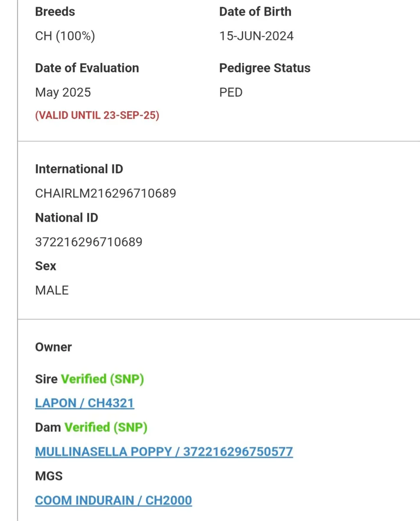420x521 pixels.
Task: Click the Sire Verified (SNP) status text
Action: click(102, 379)
